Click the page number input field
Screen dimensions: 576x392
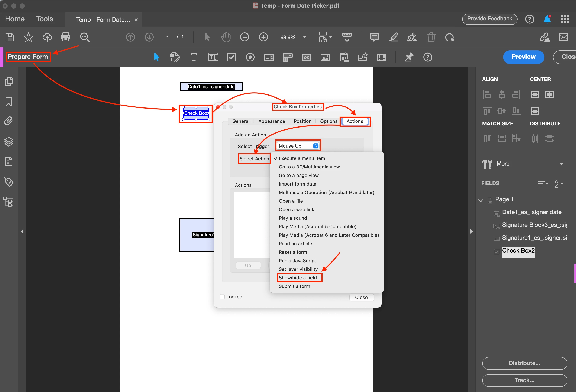(x=168, y=37)
